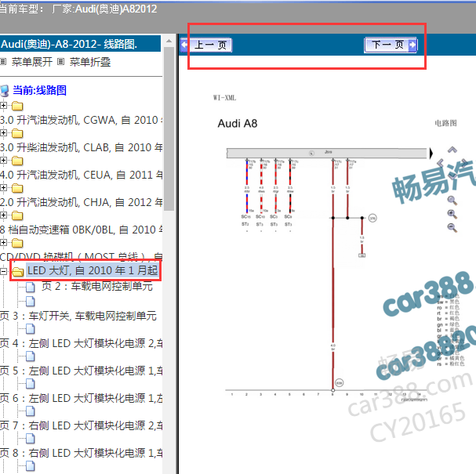Image resolution: width=476 pixels, height=474 pixels.
Task: Select 8 档自动变速箱 0BK/0BL label
Action: [x=81, y=230]
